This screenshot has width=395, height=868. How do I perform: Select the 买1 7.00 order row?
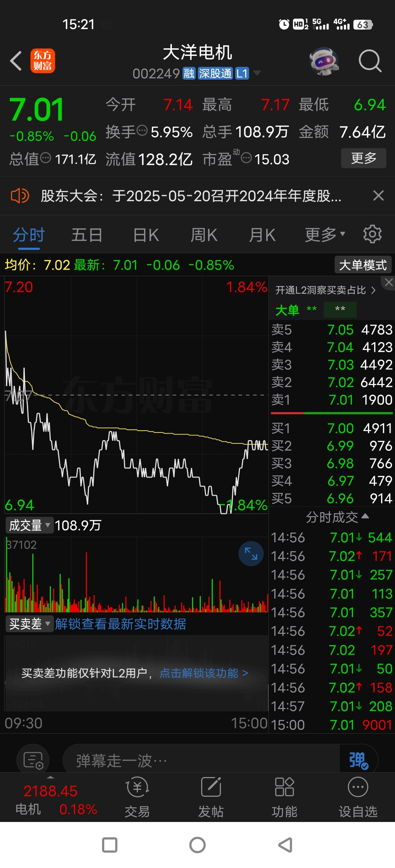click(x=332, y=428)
